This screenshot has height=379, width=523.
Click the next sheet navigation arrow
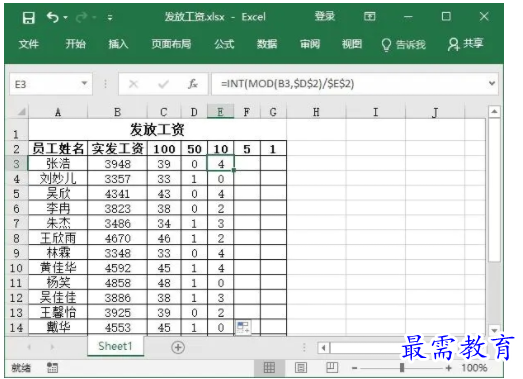pos(52,347)
